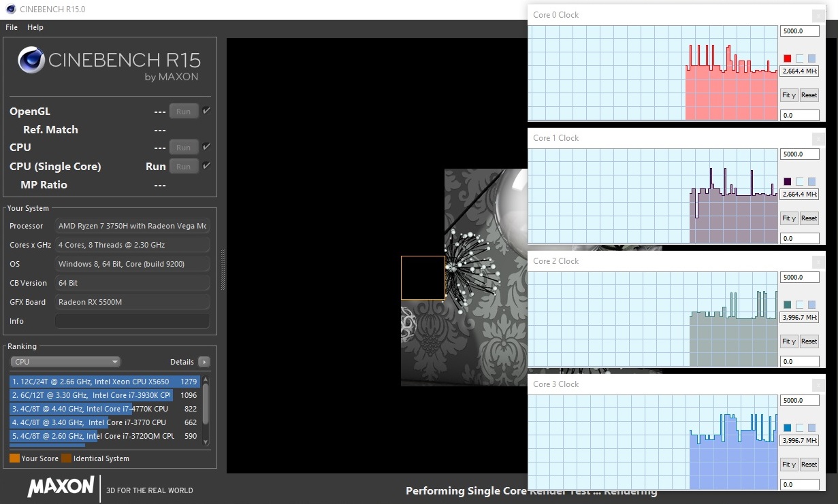The image size is (838, 504).
Task: Close the Core 3 Clock graph window
Action: point(818,384)
